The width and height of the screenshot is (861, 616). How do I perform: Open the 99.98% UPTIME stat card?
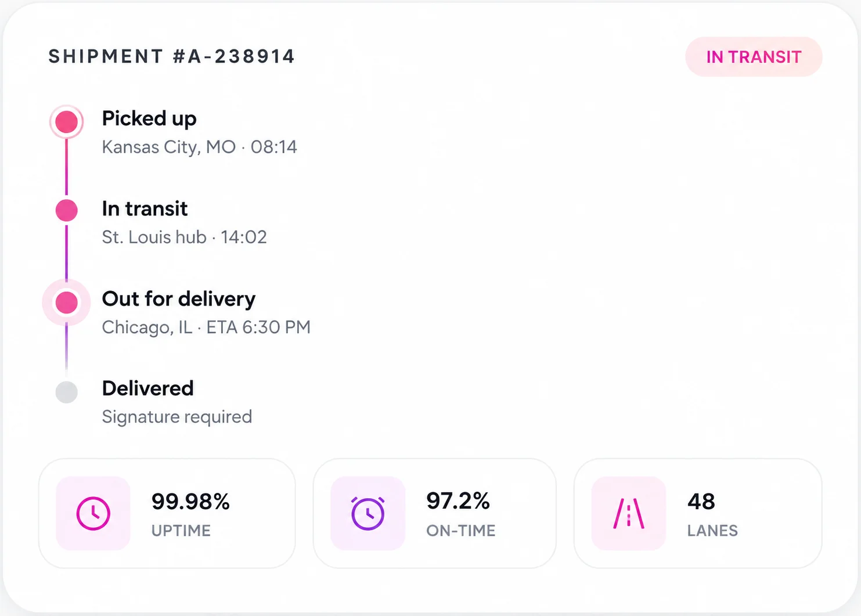(167, 513)
